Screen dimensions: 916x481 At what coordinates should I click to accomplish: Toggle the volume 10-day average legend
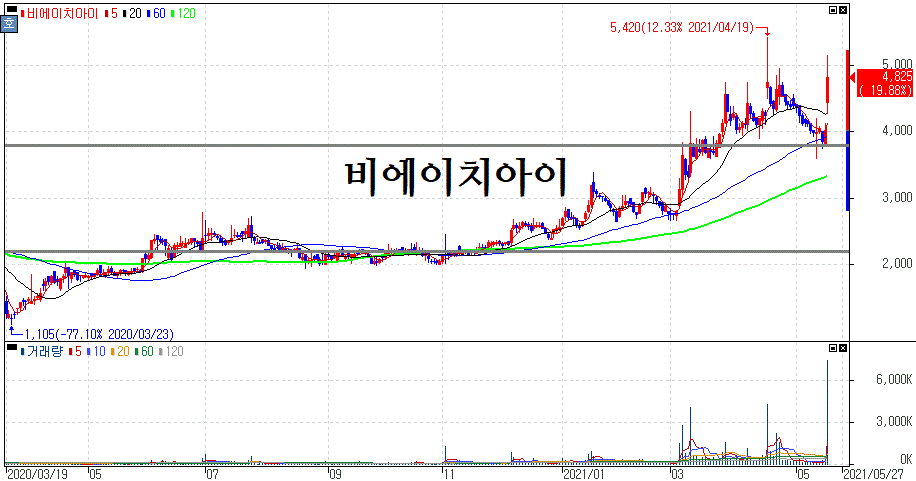[96, 351]
